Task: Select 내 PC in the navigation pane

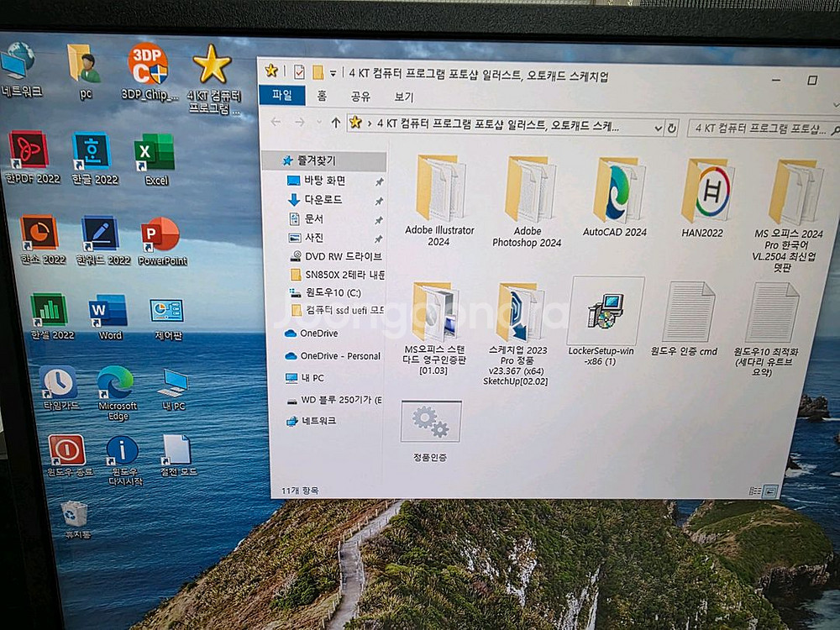Action: point(304,378)
